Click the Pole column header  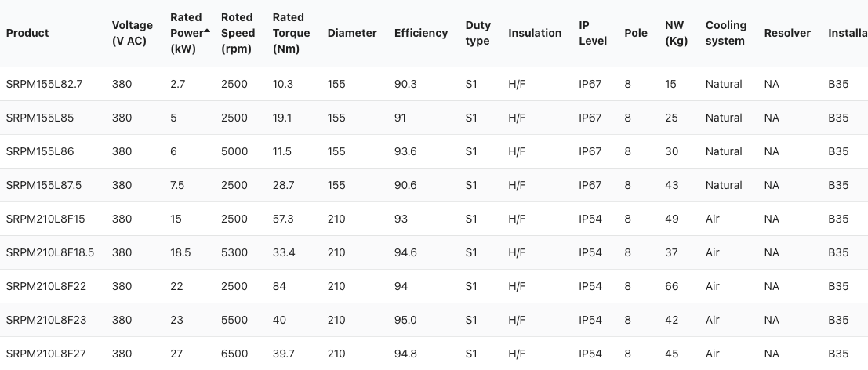(x=635, y=33)
